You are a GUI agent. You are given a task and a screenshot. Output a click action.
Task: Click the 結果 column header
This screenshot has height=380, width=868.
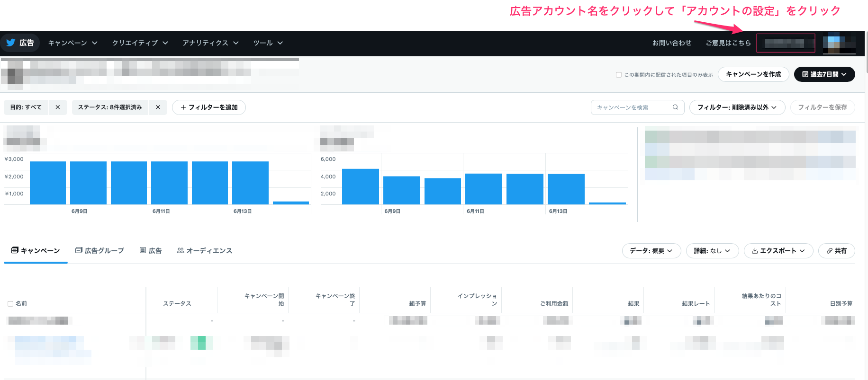tap(633, 304)
